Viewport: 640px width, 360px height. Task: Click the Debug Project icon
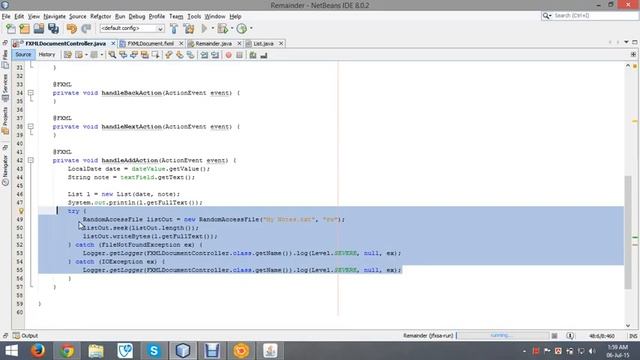pos(222,29)
